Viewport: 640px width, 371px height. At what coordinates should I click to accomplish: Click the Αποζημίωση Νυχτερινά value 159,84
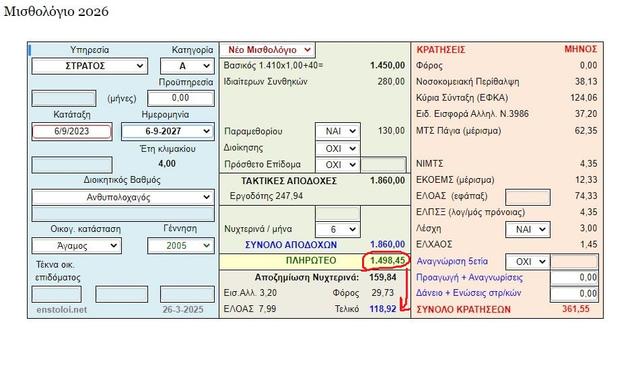[x=383, y=278]
